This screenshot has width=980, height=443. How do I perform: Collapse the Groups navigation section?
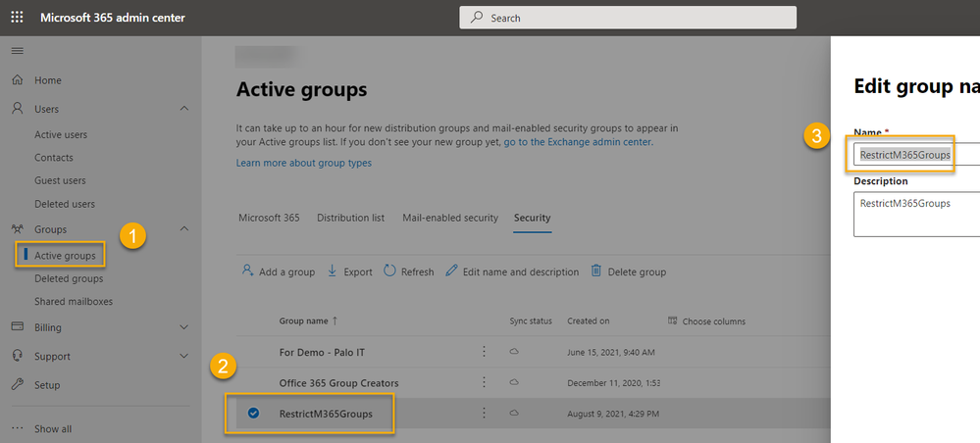pyautogui.click(x=184, y=229)
